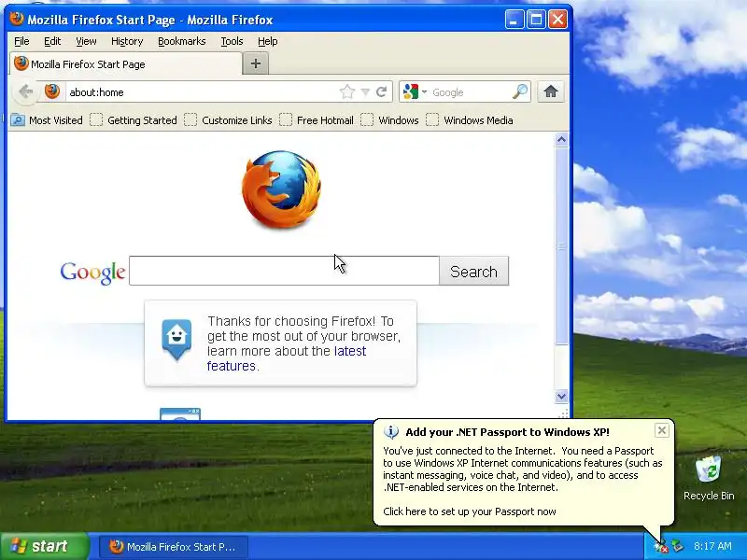Click the Back arrow navigation button

pyautogui.click(x=26, y=91)
